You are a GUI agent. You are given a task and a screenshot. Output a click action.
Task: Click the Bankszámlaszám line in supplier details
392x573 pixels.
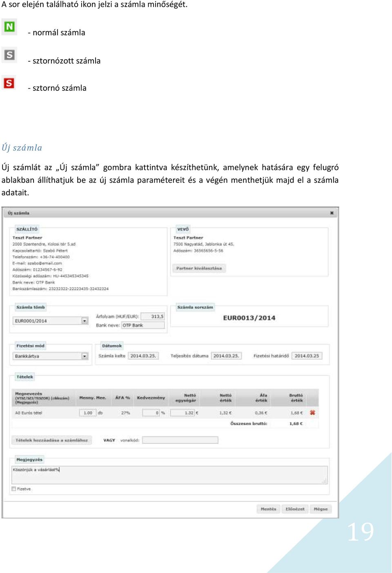60,289
